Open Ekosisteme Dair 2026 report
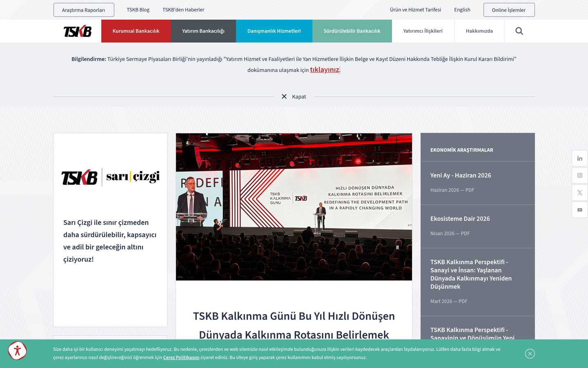 pos(460,219)
